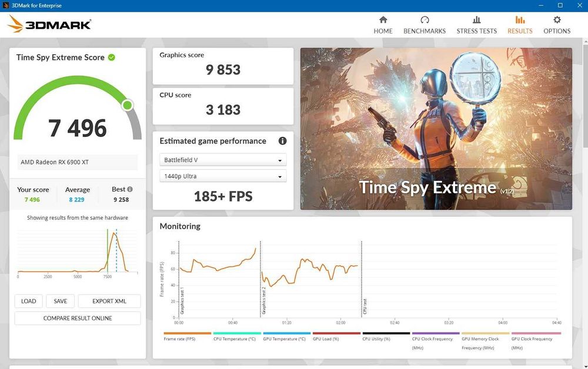This screenshot has width=588, height=369.
Task: Click the Time Spy Extreme Score title
Action: [x=61, y=58]
